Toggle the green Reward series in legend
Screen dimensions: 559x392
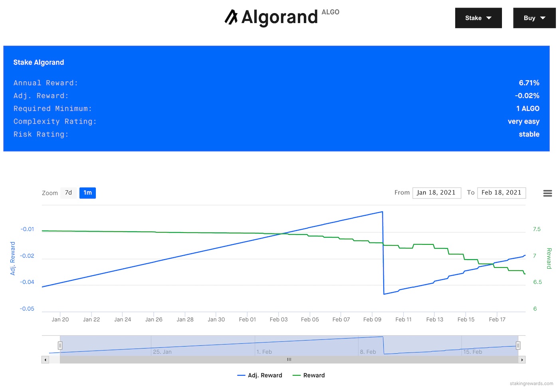pyautogui.click(x=309, y=375)
